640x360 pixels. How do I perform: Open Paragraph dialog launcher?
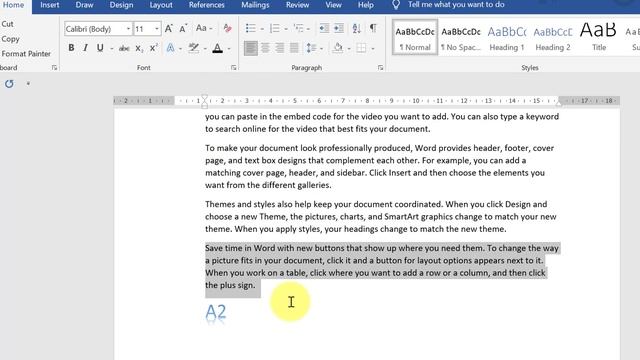tap(380, 68)
